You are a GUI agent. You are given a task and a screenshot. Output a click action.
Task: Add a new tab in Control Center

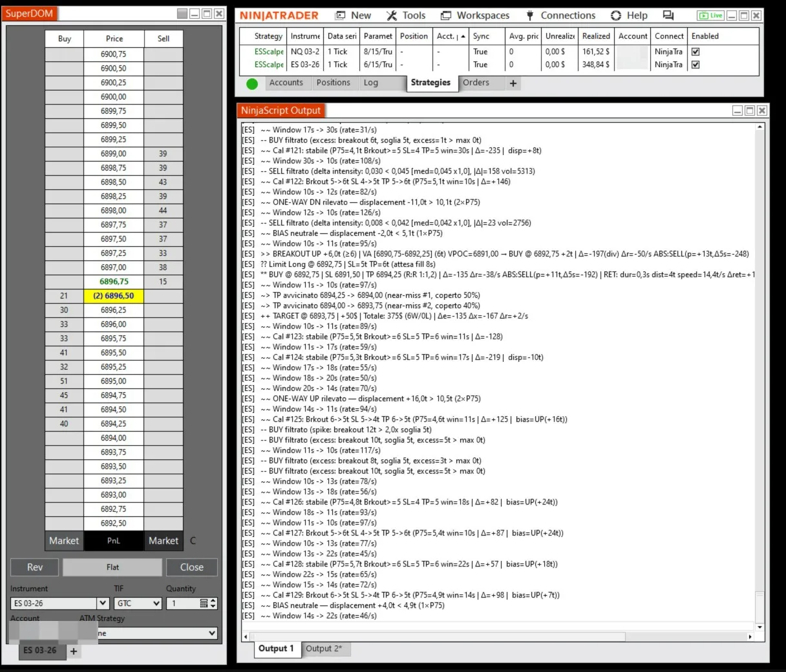click(x=513, y=83)
